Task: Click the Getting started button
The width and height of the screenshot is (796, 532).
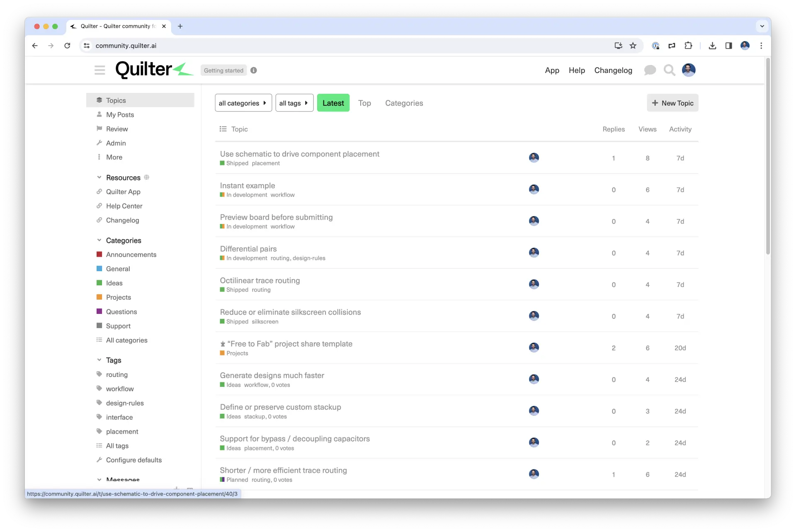Action: (223, 70)
